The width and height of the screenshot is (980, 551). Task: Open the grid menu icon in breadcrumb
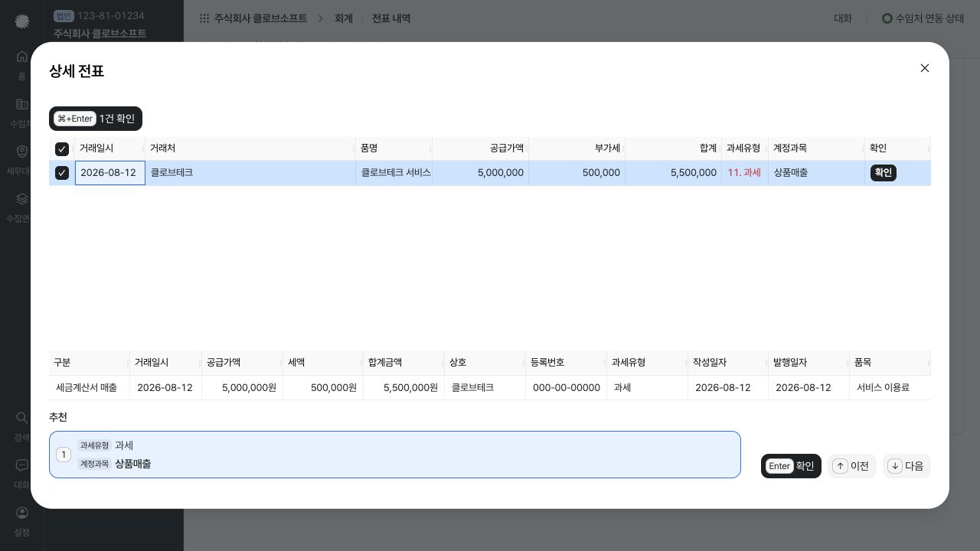(204, 18)
